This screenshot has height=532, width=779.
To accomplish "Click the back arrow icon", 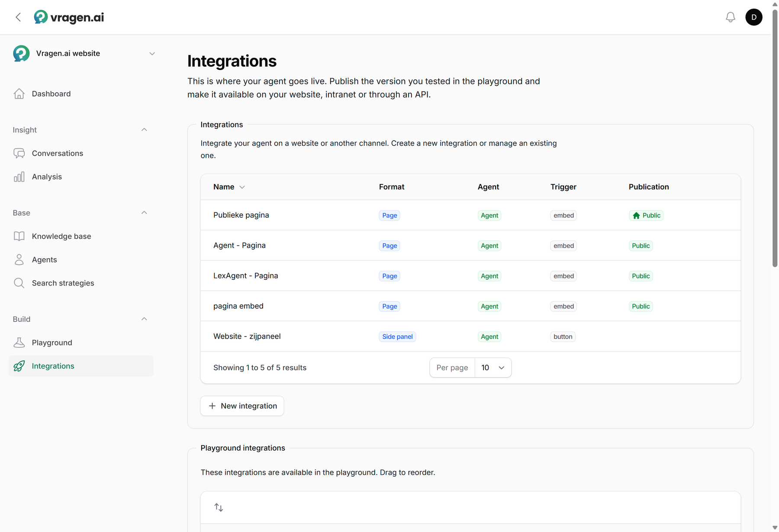I will (x=18, y=17).
